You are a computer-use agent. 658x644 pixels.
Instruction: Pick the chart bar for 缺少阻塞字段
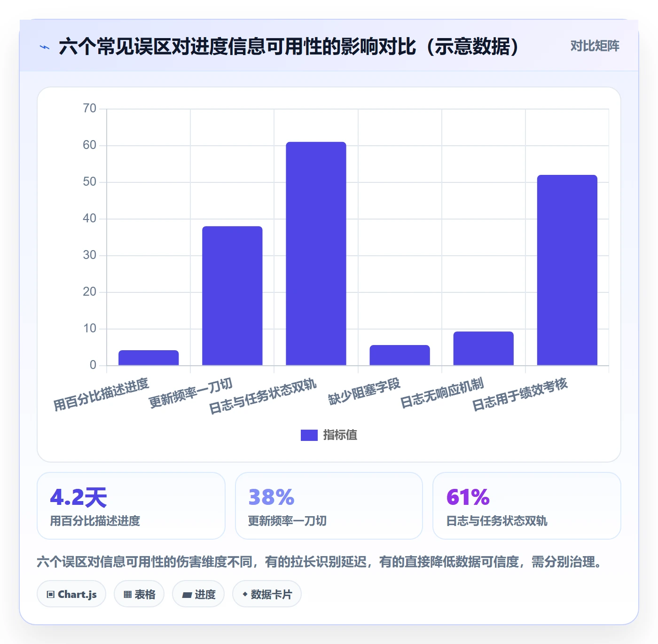click(x=399, y=355)
